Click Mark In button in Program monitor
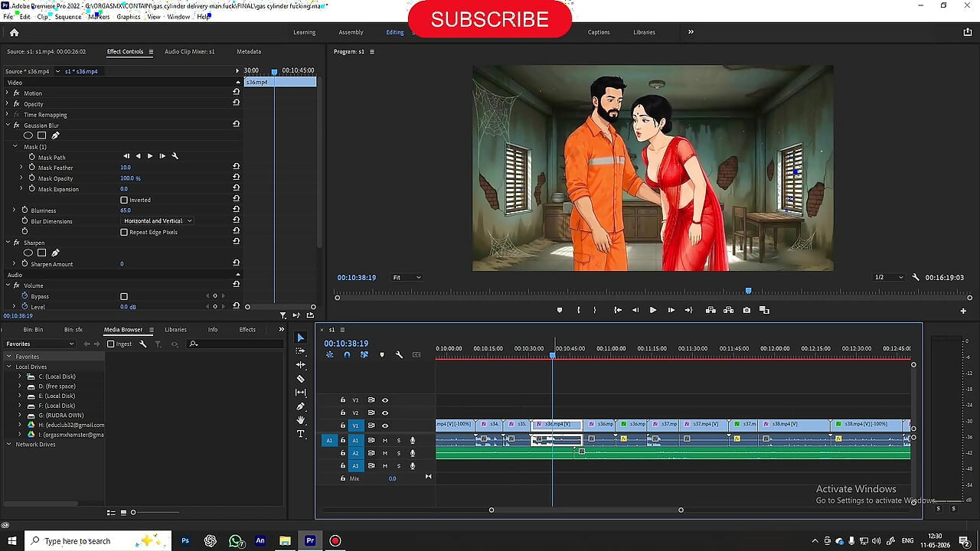The width and height of the screenshot is (980, 551). click(x=578, y=310)
